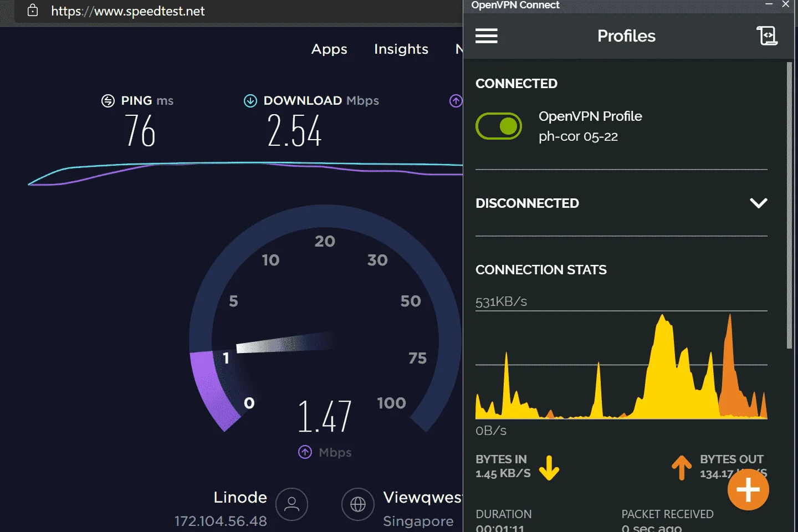This screenshot has width=798, height=532.
Task: Click the IP address 172.104.56.48
Action: click(221, 521)
